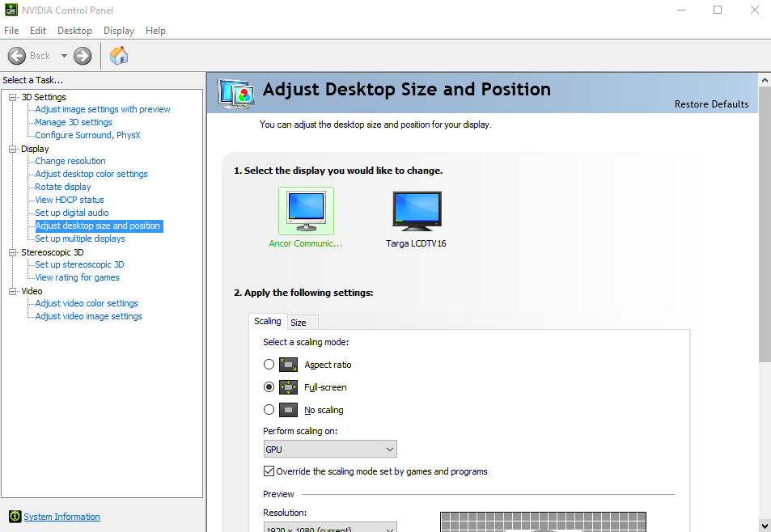Select the Targa LCDTV16 display icon
The height and width of the screenshot is (532, 771).
point(417,211)
